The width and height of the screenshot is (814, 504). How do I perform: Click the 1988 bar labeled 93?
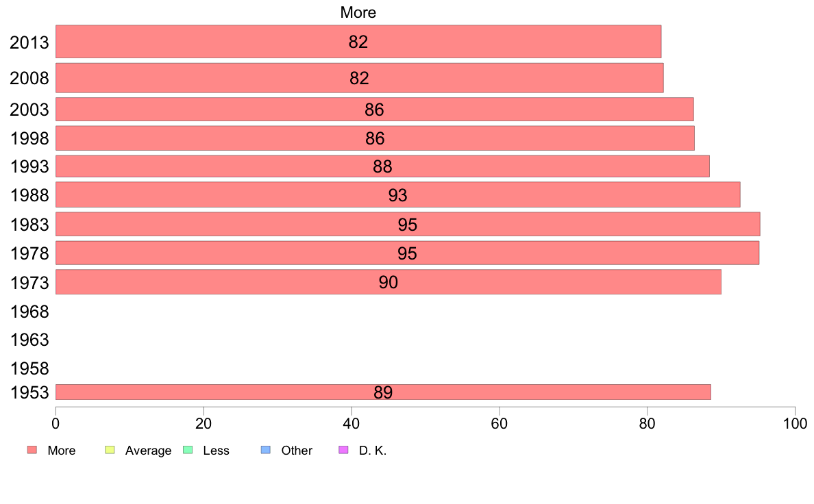pos(397,194)
